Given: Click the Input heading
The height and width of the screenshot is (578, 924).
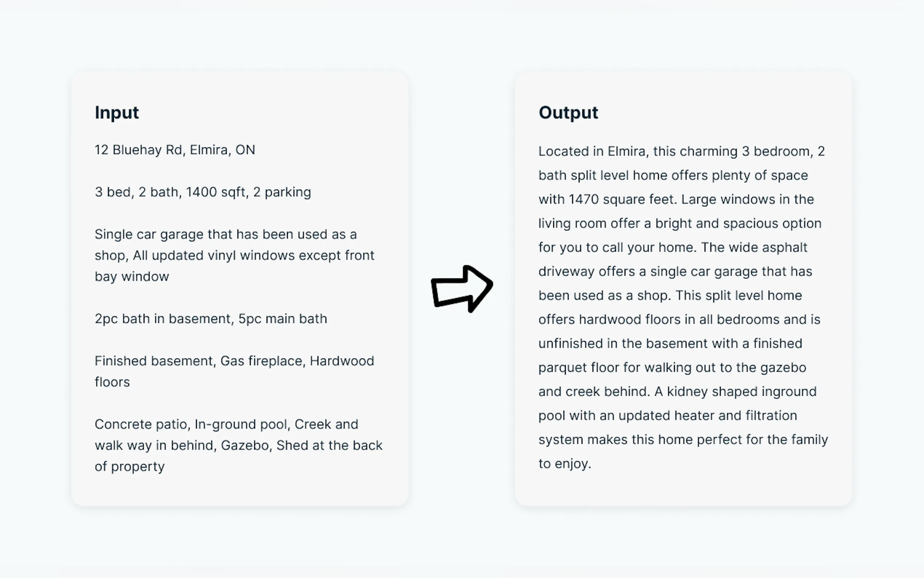Looking at the screenshot, I should point(116,113).
